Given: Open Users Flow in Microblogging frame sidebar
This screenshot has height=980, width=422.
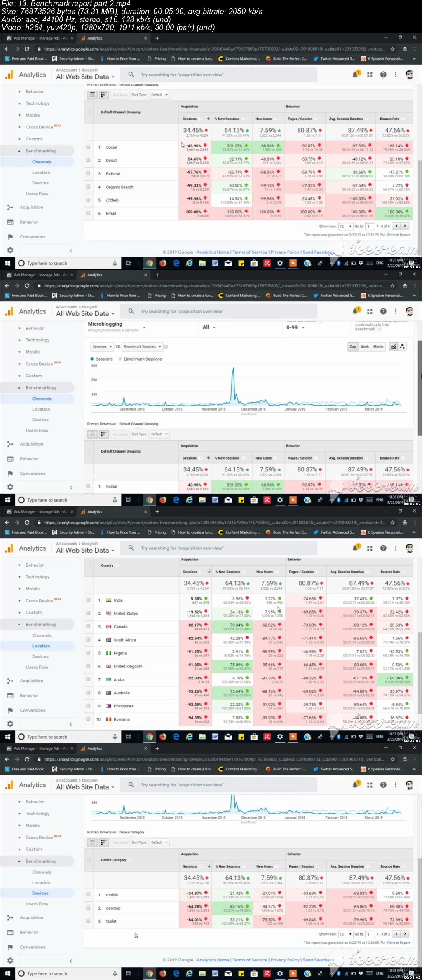Looking at the screenshot, I should click(x=37, y=430).
